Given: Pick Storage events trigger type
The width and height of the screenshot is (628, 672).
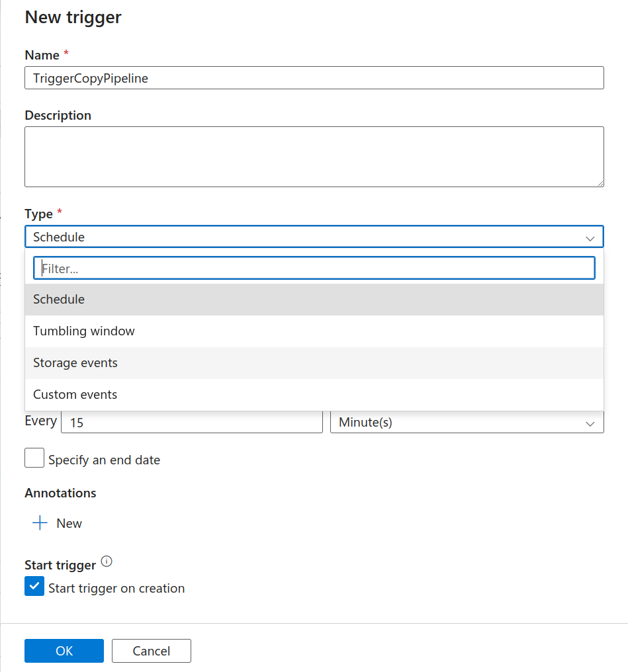Looking at the screenshot, I should tap(314, 362).
